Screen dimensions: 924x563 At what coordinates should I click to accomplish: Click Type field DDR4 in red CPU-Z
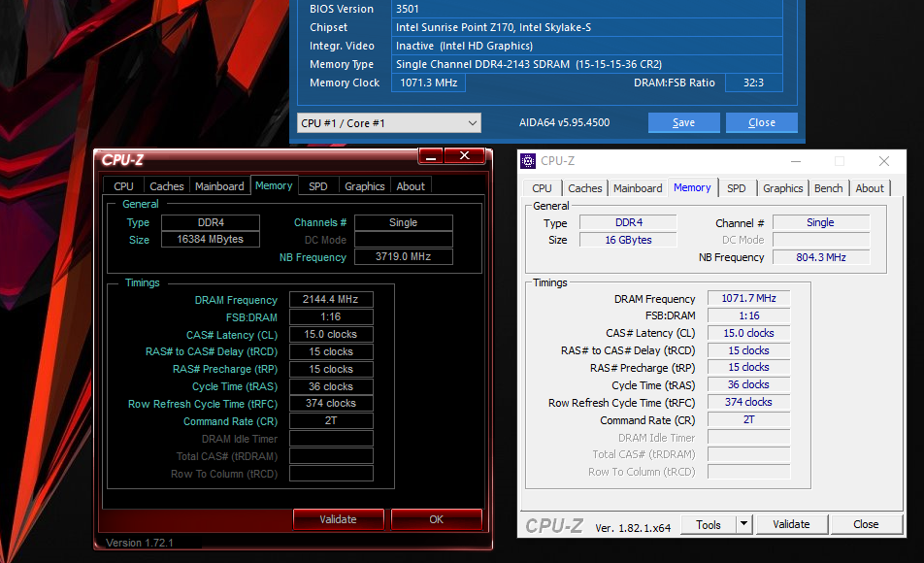(211, 222)
